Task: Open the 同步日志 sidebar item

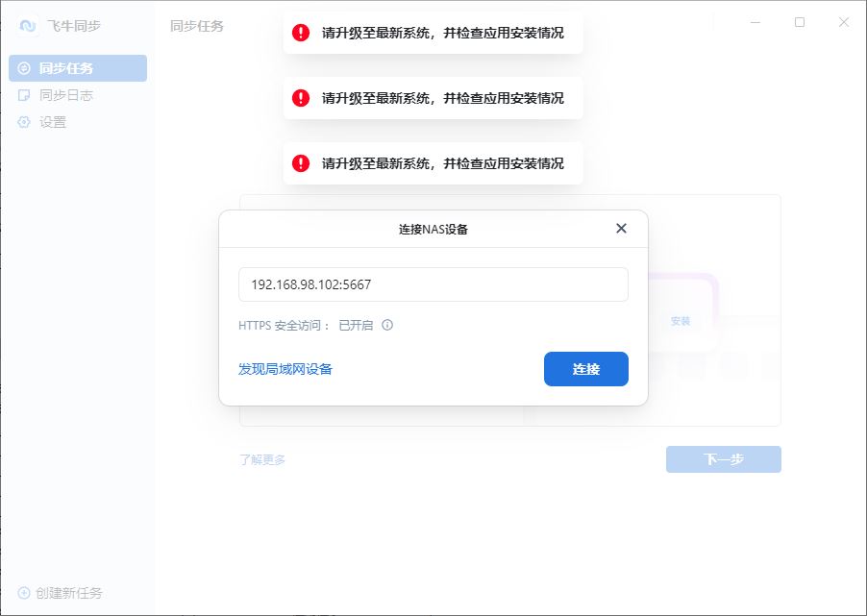Action: tap(78, 95)
